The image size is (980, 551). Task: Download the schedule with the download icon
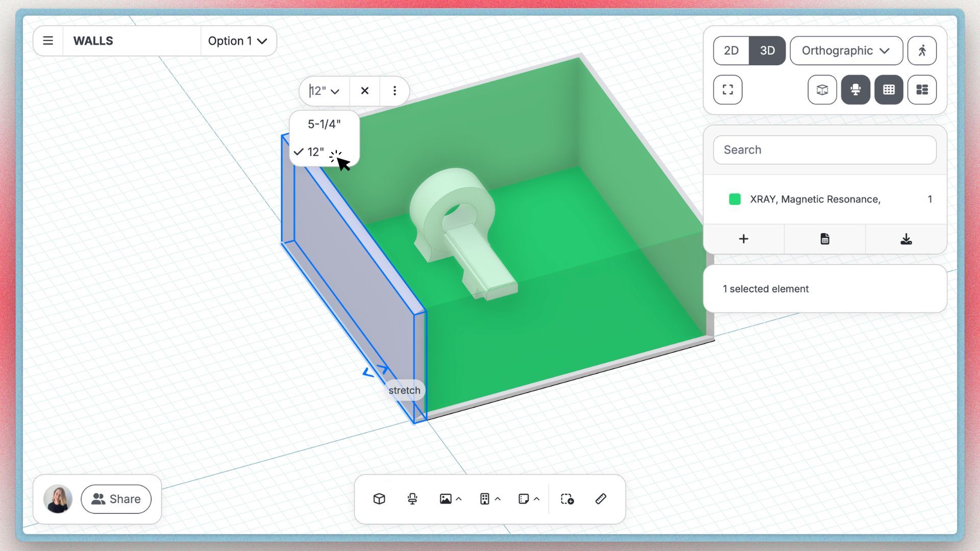click(906, 239)
